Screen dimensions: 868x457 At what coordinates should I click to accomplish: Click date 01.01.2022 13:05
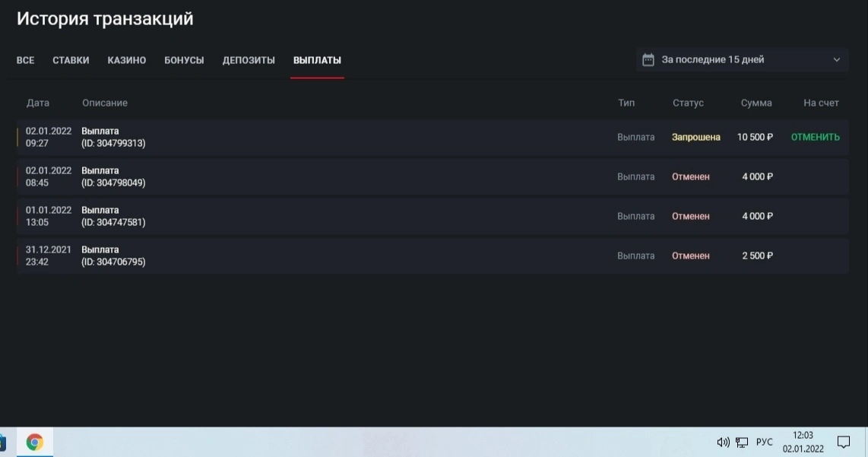pyautogui.click(x=49, y=216)
